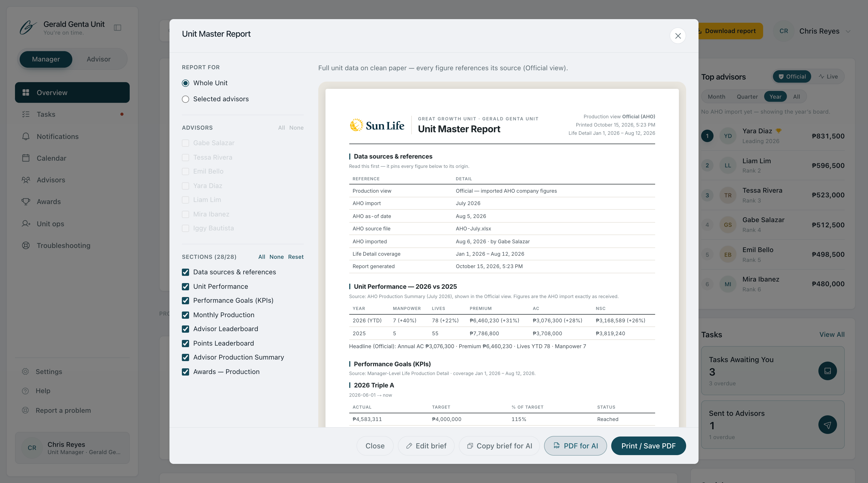Select the Selected advisors radio option
This screenshot has height=483, width=868.
click(x=185, y=99)
